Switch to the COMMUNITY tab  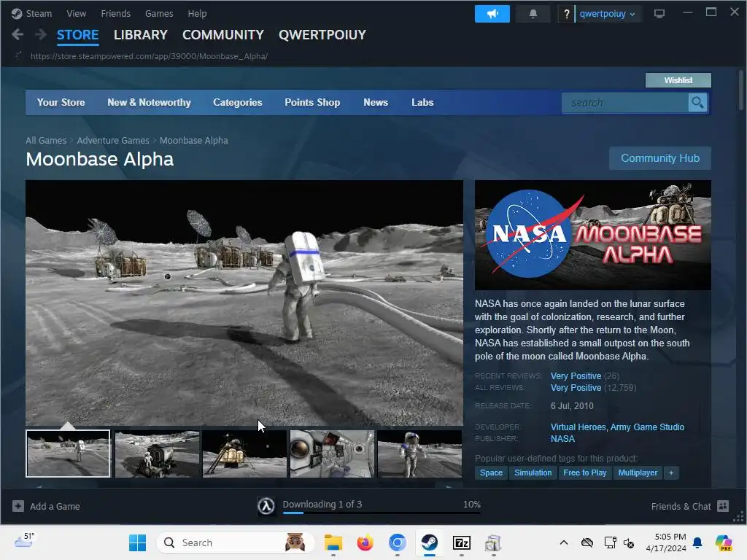[223, 35]
